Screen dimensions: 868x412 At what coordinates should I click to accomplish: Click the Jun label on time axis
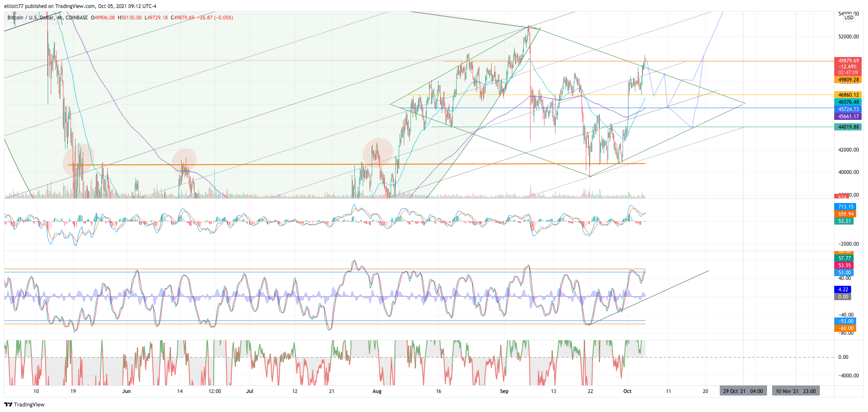click(126, 391)
